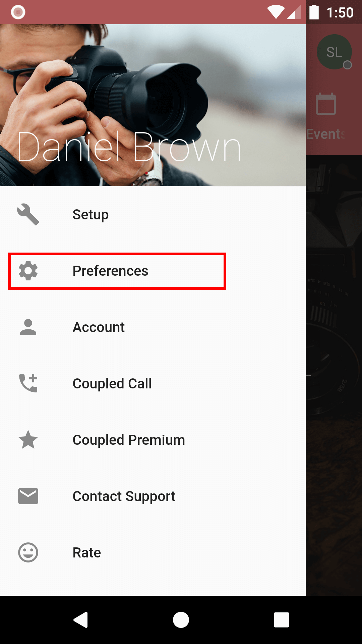The height and width of the screenshot is (644, 362).
Task: Tap the star icon for Coupled Premium
Action: point(28,440)
